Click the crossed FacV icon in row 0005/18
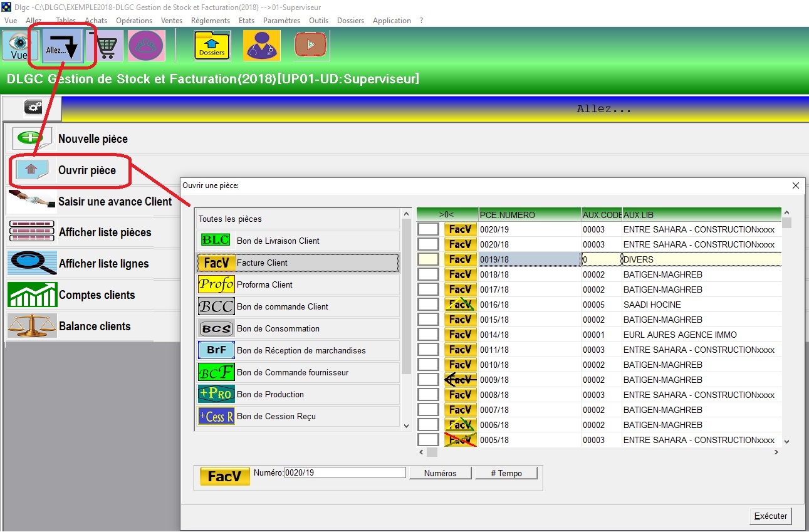Image resolution: width=809 pixels, height=532 pixels. [x=461, y=440]
